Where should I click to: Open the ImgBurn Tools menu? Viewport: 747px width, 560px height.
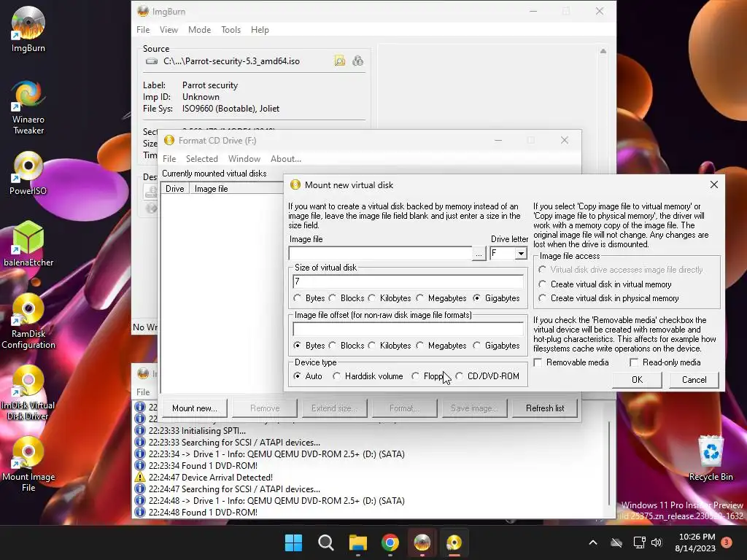coord(231,29)
